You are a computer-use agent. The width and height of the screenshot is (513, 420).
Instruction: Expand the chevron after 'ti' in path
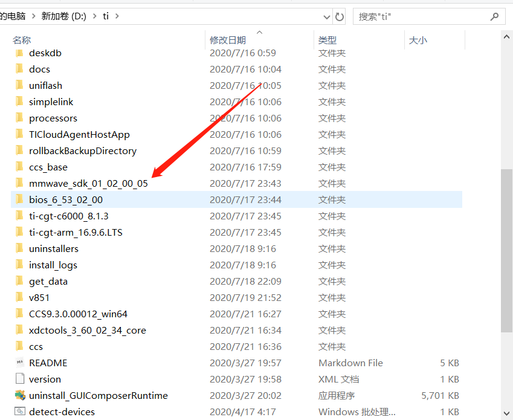click(x=117, y=16)
